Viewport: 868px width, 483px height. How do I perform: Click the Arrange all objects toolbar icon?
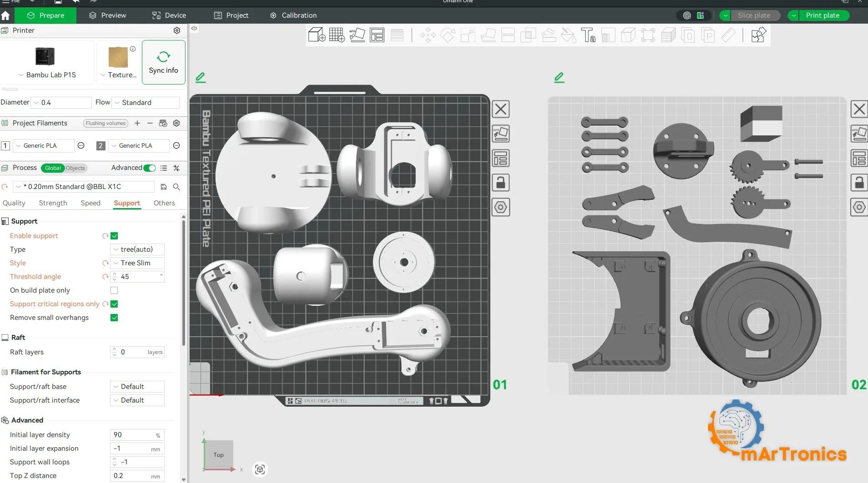[377, 35]
